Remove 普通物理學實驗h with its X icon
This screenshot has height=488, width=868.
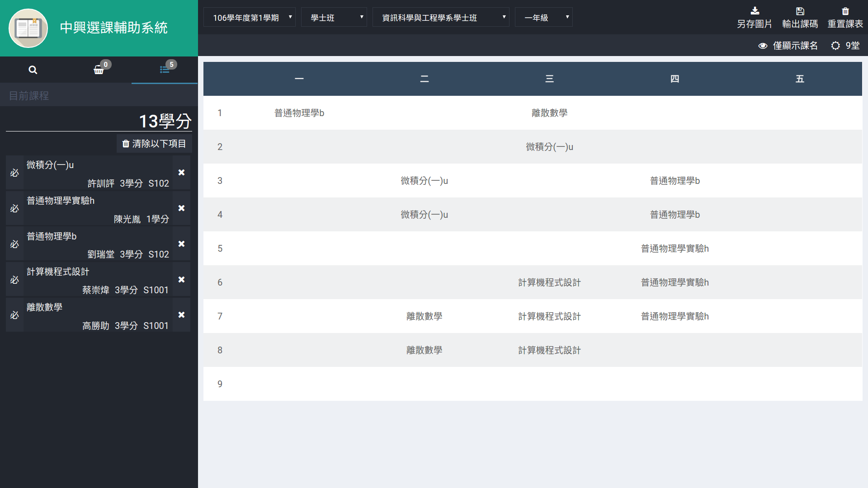coord(181,208)
